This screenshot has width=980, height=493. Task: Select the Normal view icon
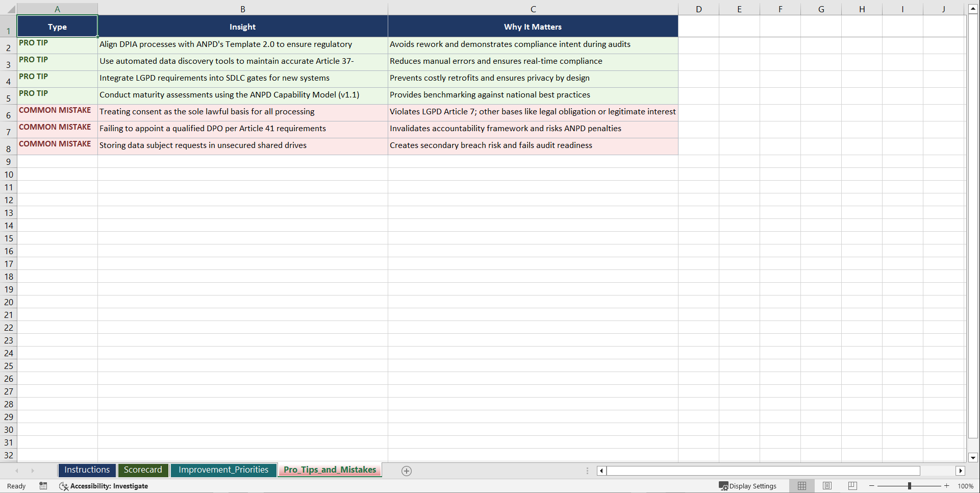[x=802, y=486]
